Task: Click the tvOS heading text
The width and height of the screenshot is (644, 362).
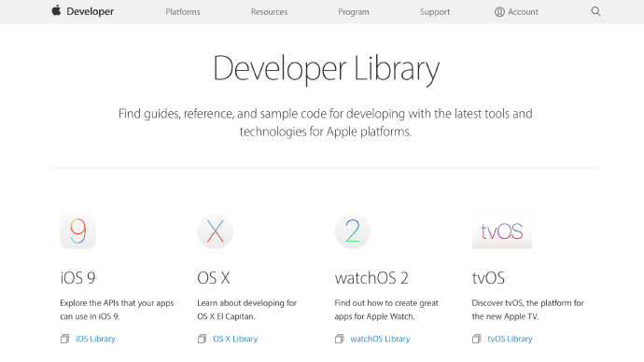Action: pos(488,278)
